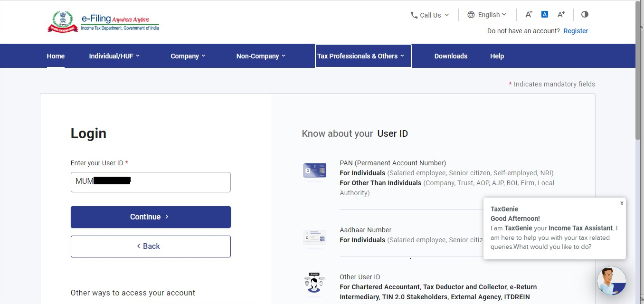Open the Individual/HUF dropdown menu
644x304 pixels.
coord(114,56)
